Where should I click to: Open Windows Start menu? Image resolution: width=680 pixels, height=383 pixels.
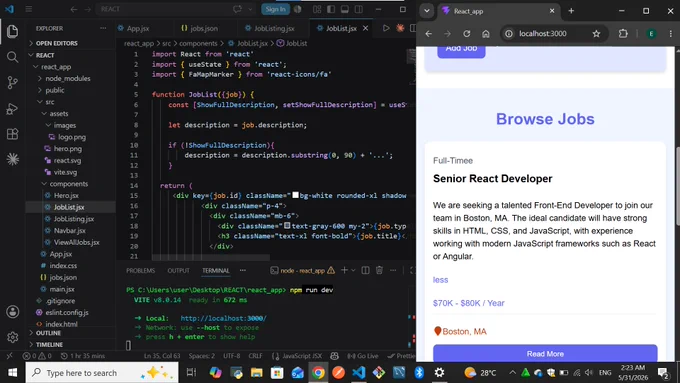(x=13, y=373)
